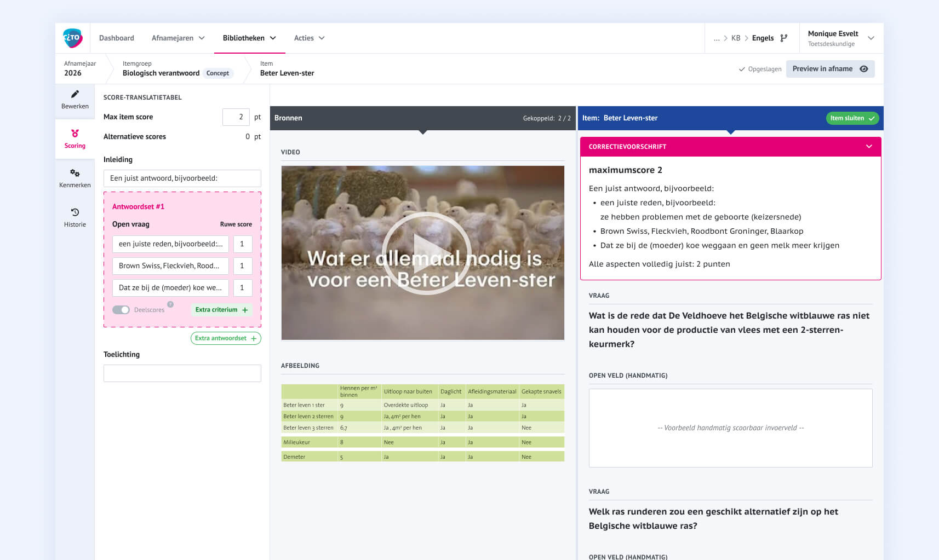Screen dimensions: 939x560
Task: Expand the Acties dropdown
Action: point(309,38)
